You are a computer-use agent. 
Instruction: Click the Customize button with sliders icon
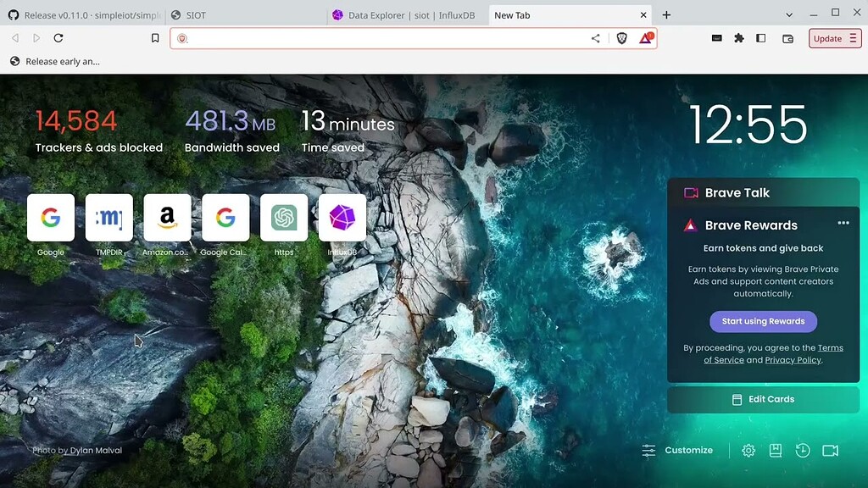tap(677, 451)
